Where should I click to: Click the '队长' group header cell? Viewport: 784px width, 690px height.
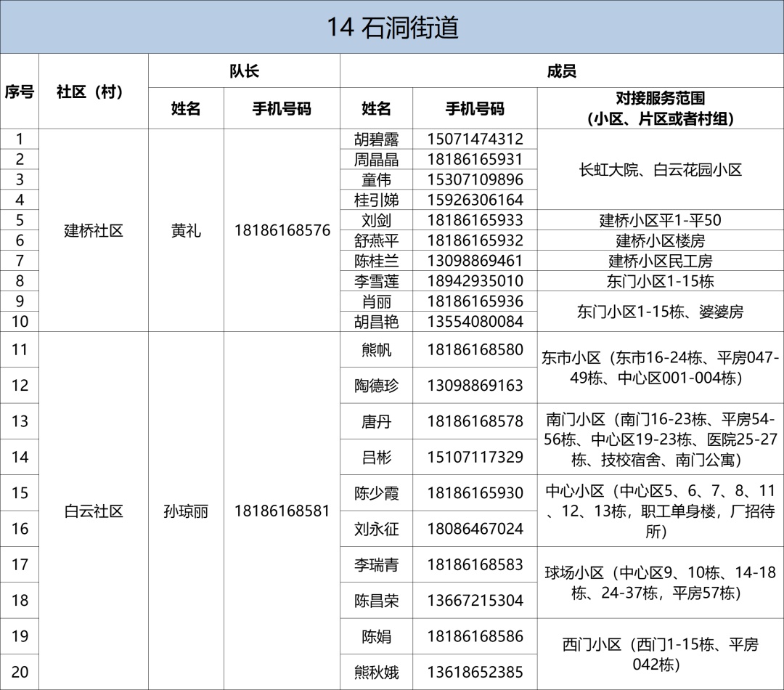244,71
